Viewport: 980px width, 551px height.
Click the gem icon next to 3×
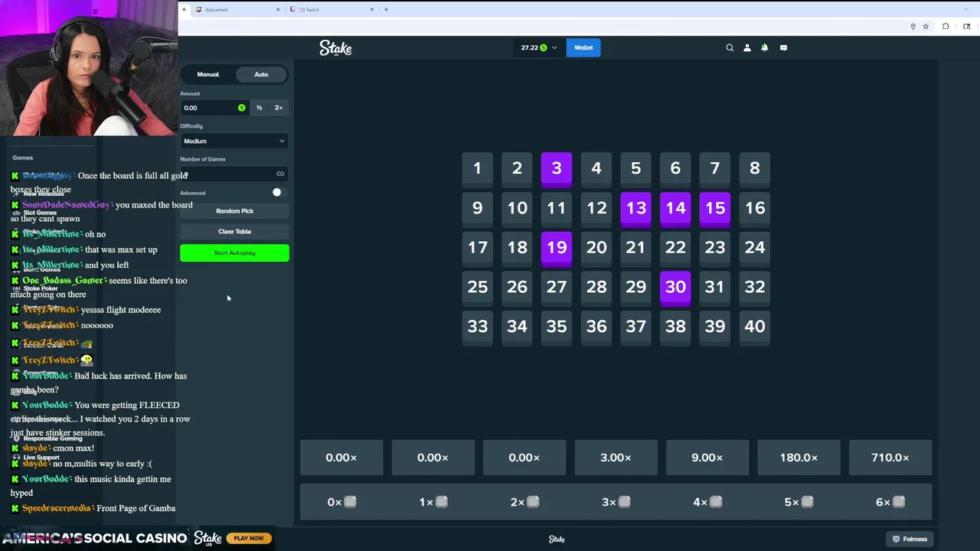(x=624, y=502)
